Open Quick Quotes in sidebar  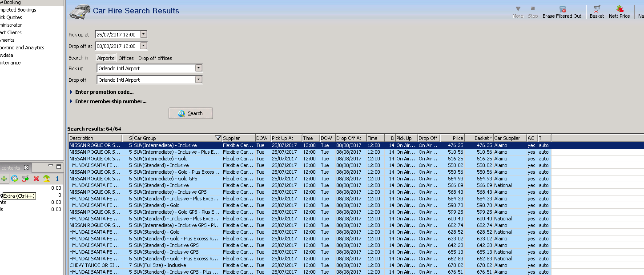pyautogui.click(x=11, y=17)
